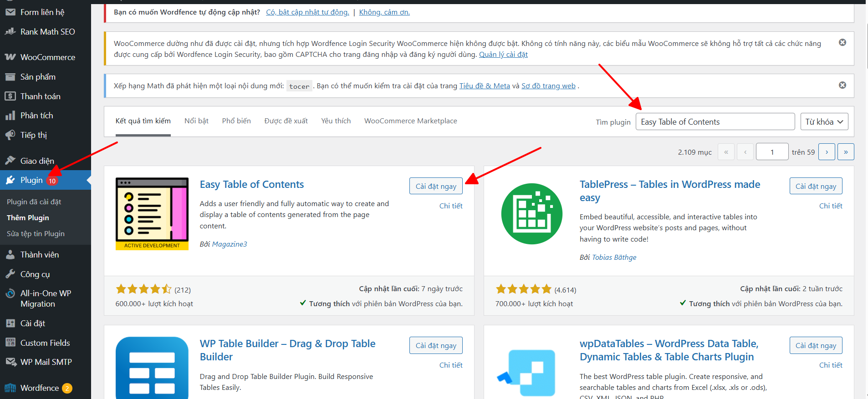Open the Quản lý cài đặt link
This screenshot has width=868, height=399.
coord(503,55)
